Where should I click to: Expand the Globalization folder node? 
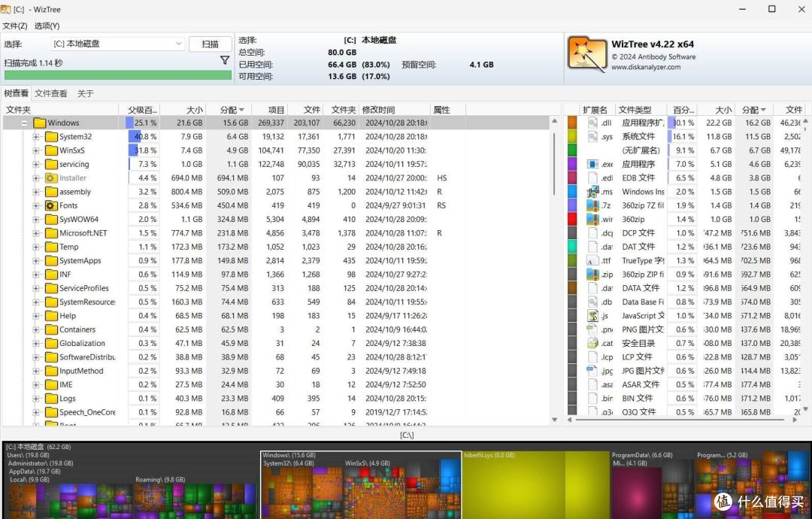pos(36,344)
